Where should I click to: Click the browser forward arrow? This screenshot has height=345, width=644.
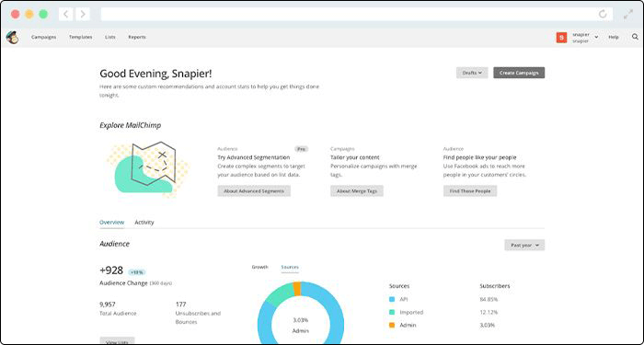click(x=83, y=15)
